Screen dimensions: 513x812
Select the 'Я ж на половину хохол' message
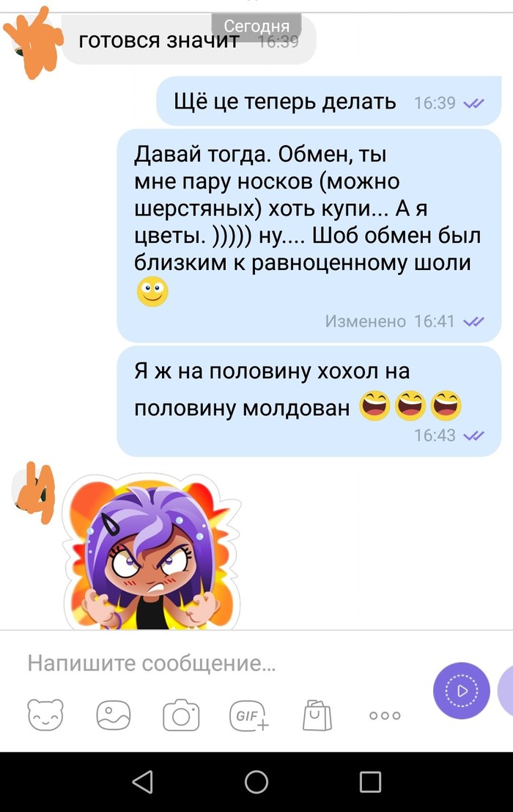(x=309, y=401)
